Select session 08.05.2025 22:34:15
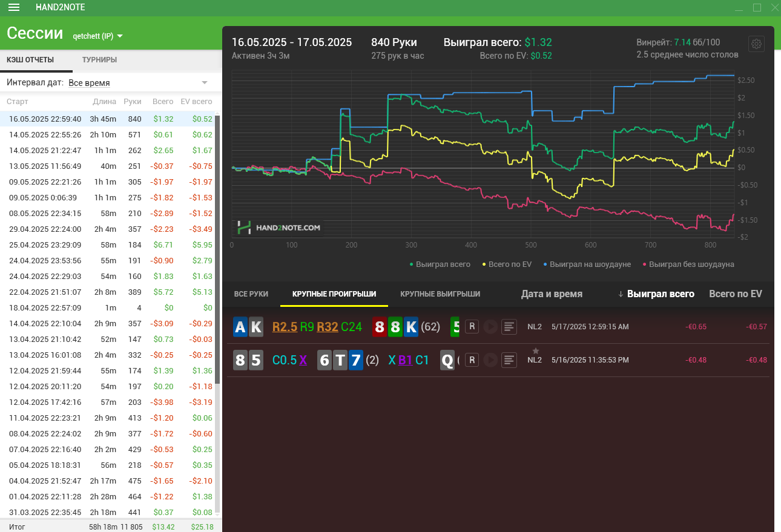Viewport: 781px width, 532px height. pyautogui.click(x=107, y=214)
